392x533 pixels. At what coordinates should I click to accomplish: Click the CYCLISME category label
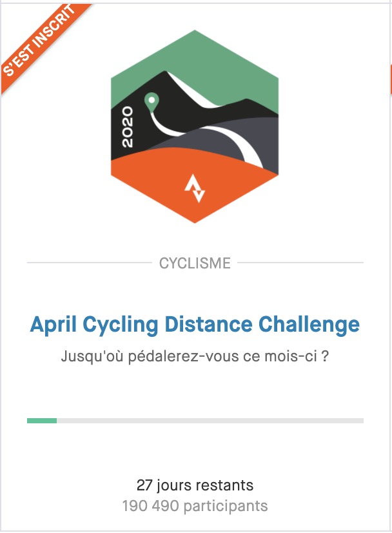[x=195, y=263]
